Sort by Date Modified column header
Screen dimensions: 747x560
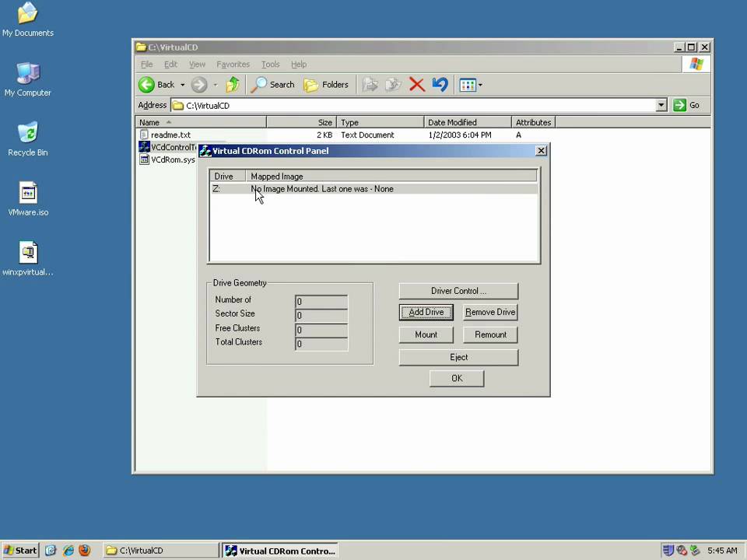[468, 122]
